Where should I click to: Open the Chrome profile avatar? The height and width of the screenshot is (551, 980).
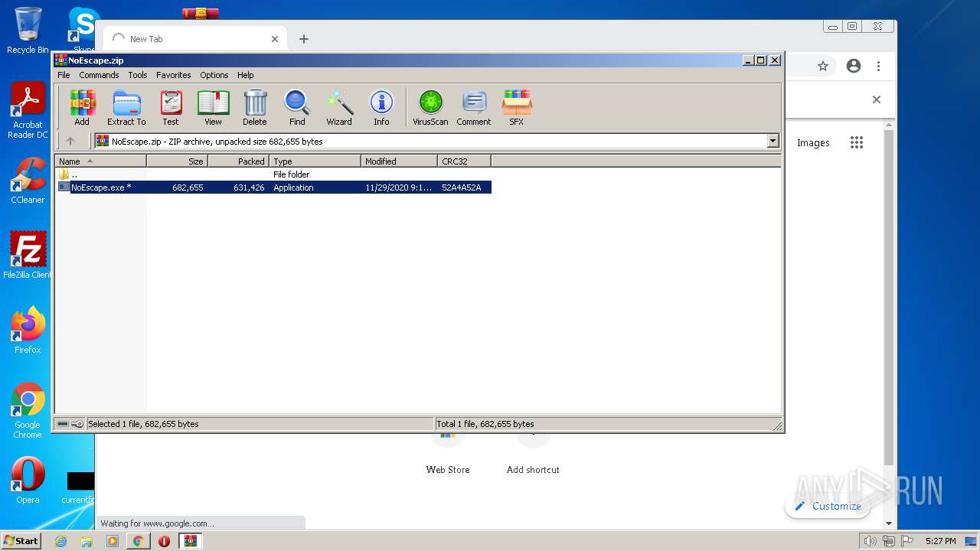[x=854, y=66]
